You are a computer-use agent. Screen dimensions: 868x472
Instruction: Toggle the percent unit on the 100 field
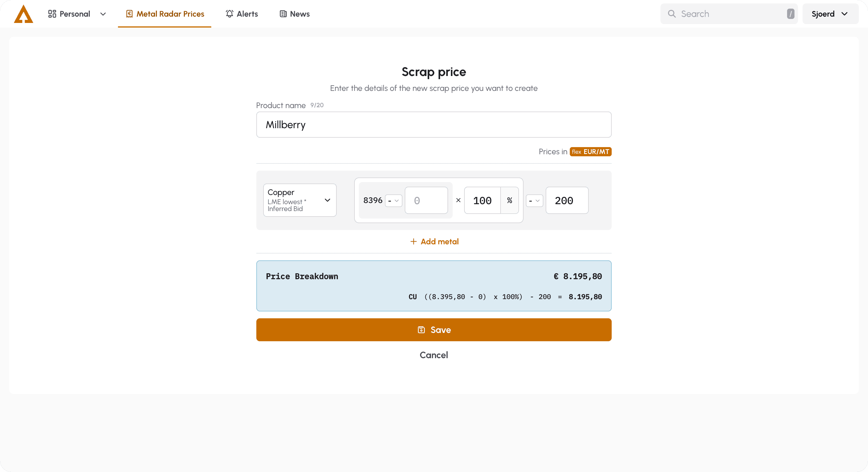click(x=509, y=200)
